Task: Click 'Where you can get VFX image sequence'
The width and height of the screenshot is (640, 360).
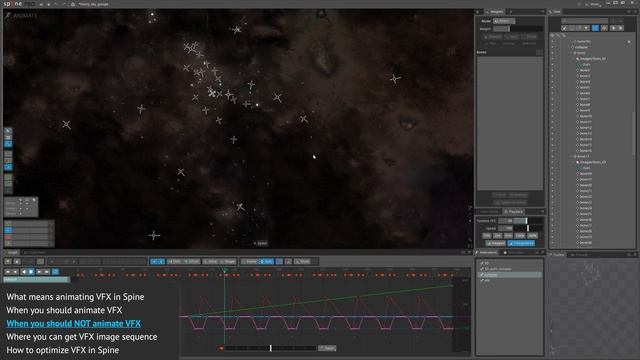Action: tap(82, 337)
